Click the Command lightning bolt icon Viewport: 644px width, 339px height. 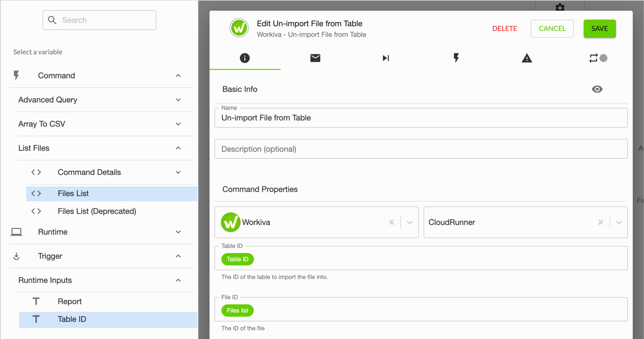pyautogui.click(x=17, y=75)
